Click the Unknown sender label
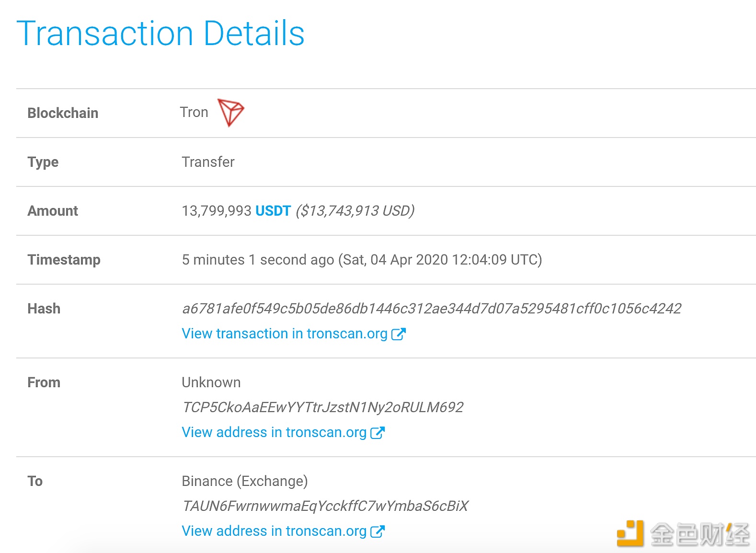756x553 pixels. click(211, 382)
